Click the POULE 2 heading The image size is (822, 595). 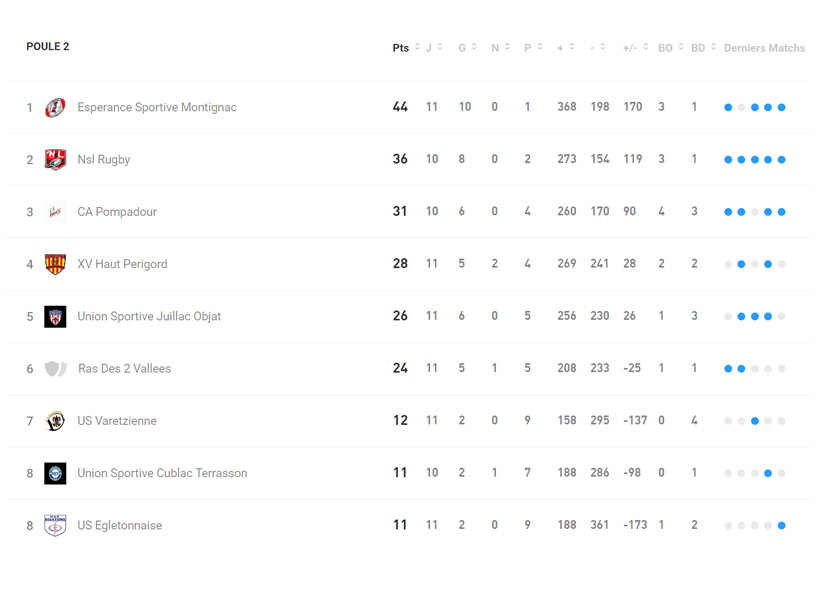(48, 46)
